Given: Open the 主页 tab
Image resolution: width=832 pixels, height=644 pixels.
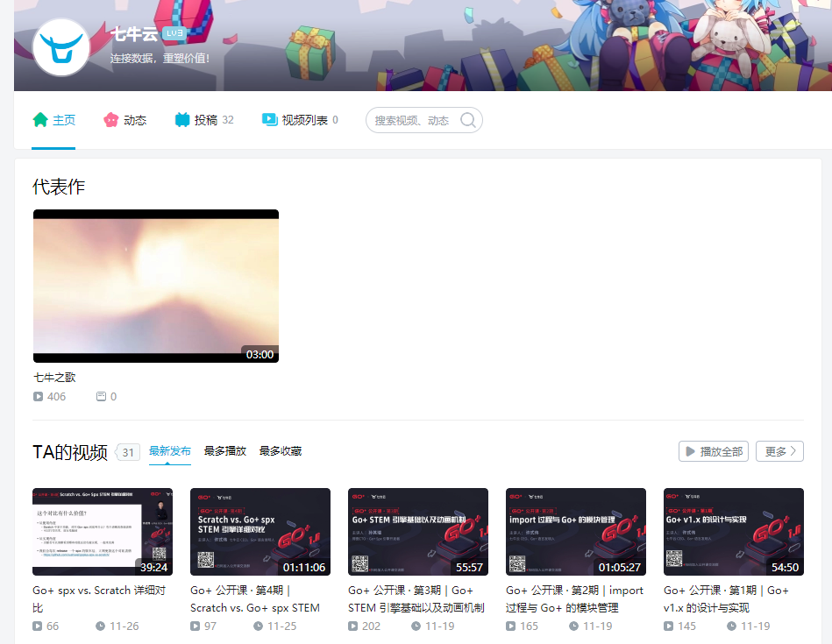Looking at the screenshot, I should [53, 120].
